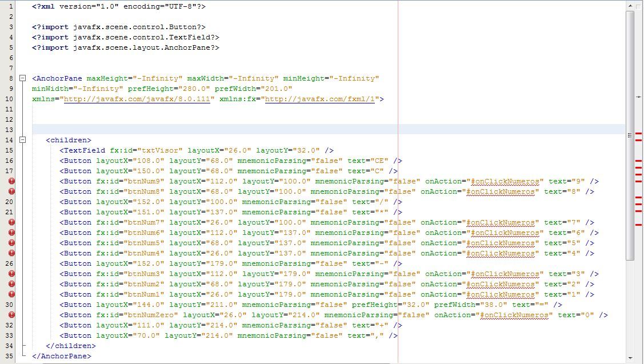Click the text="C" attribute
Image resolution: width=644 pixels, height=364 pixels.
click(x=366, y=171)
